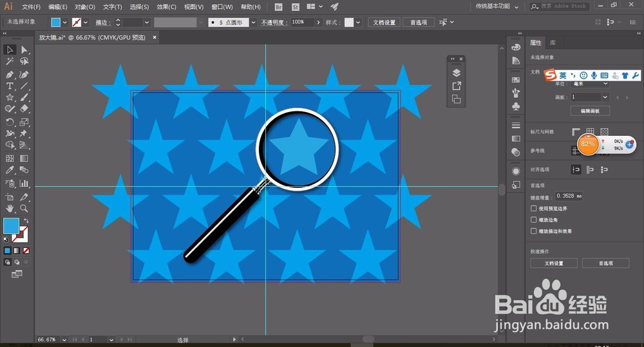Viewport: 644px width, 347px height.
Task: Select the Hand tool
Action: coord(10,209)
